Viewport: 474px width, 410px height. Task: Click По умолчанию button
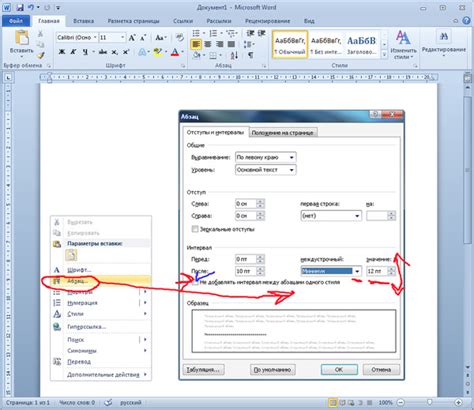tap(272, 369)
